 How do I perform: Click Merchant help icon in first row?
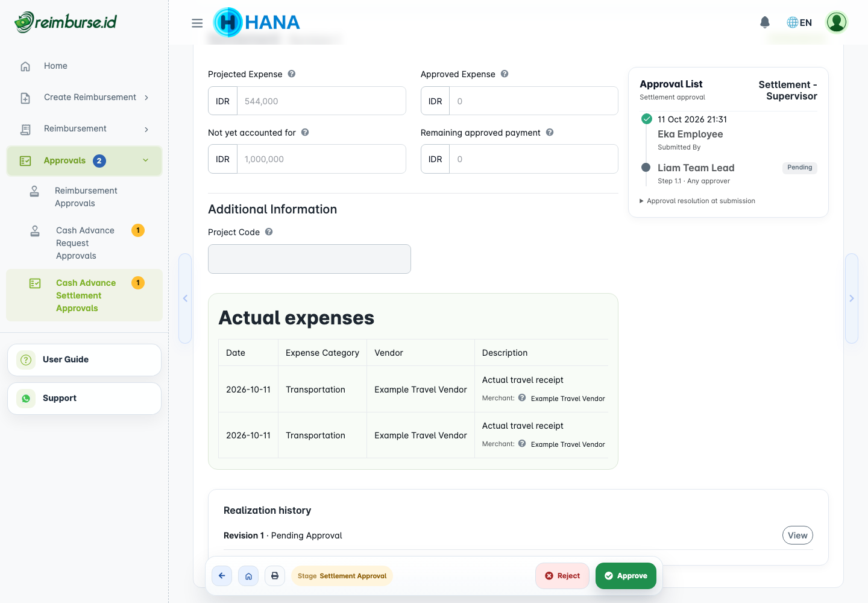click(x=522, y=398)
